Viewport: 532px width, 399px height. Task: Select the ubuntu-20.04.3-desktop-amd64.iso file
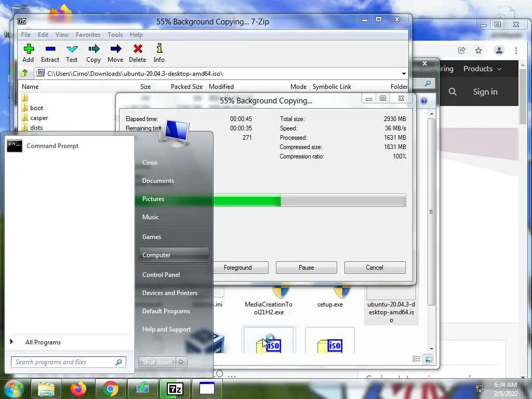coord(391,305)
